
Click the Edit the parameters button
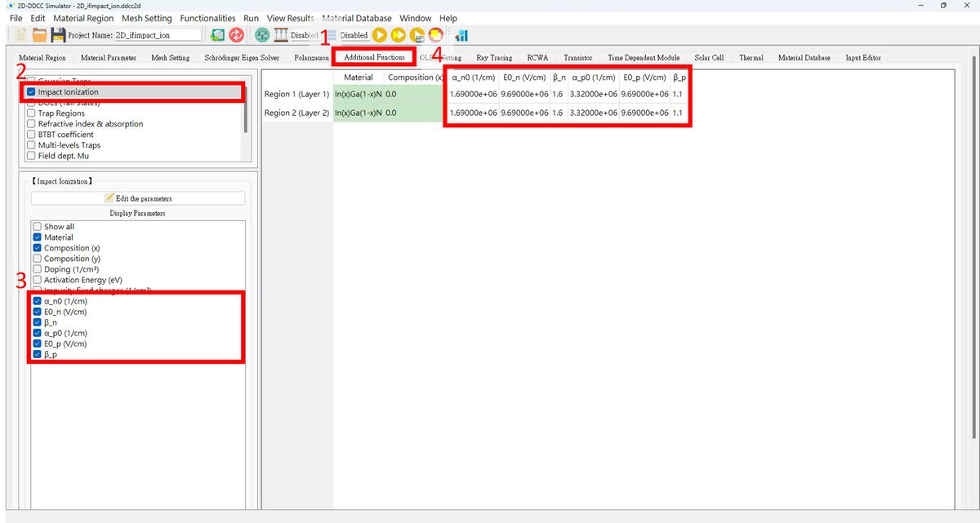point(138,198)
